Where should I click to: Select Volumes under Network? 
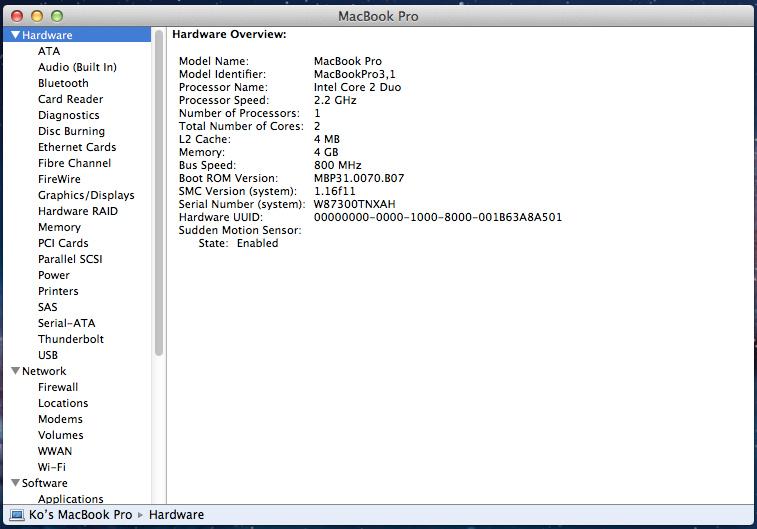pos(61,435)
